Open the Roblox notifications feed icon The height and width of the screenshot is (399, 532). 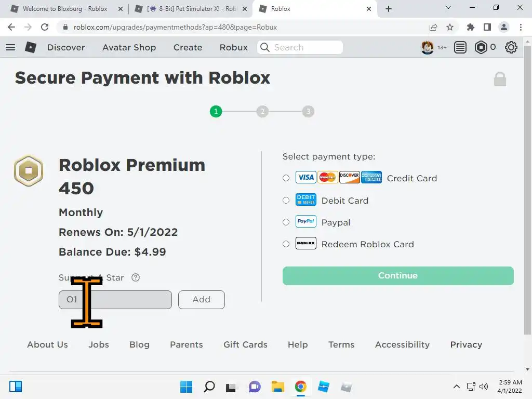(x=460, y=47)
